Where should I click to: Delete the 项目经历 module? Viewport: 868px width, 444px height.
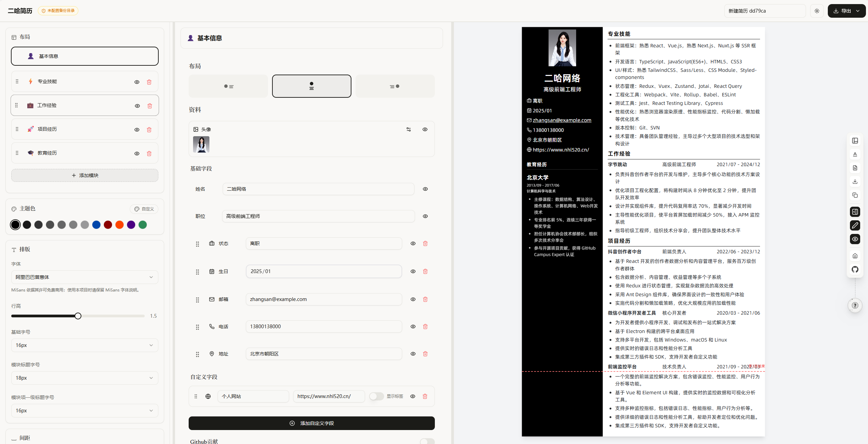click(x=149, y=129)
